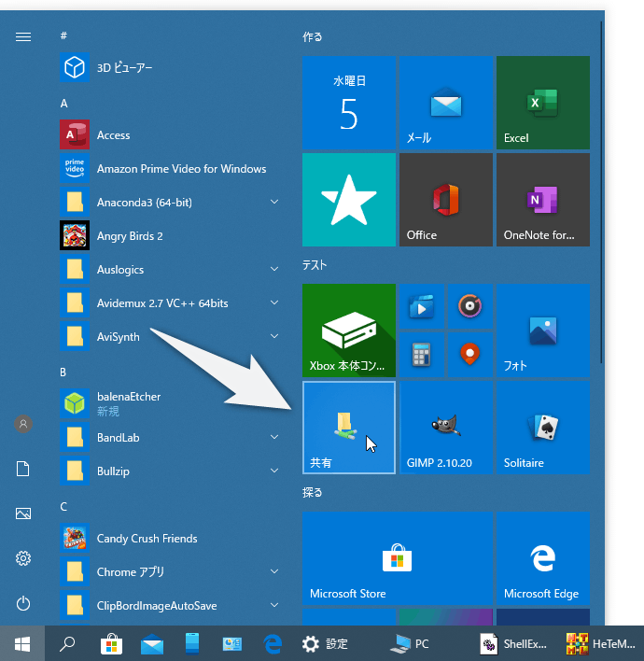Launch the Excel tile

tap(543, 103)
